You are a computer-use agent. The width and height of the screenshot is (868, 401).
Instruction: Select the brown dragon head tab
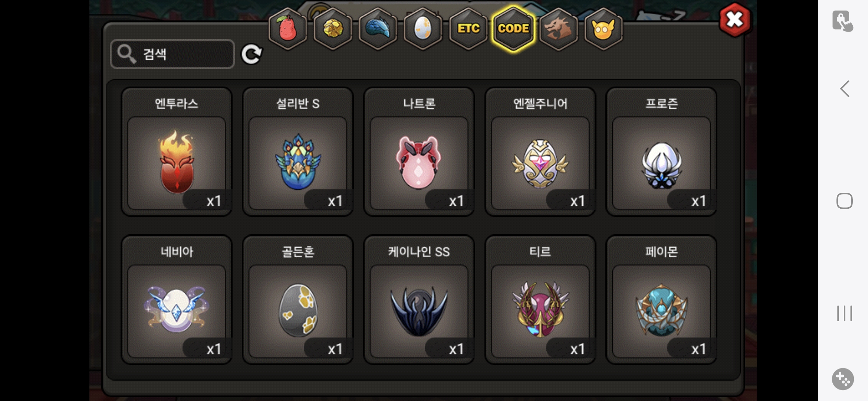tap(558, 29)
